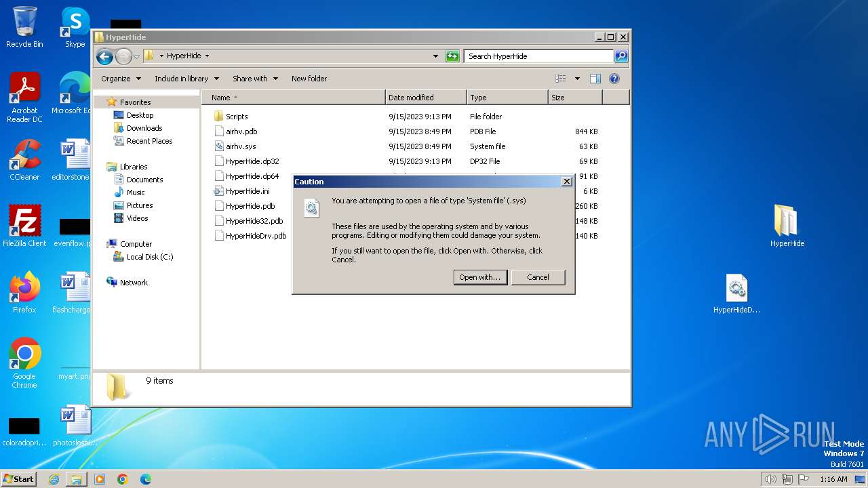Select the HyperHide.ini file
Screen dimensions: 868x488
(248, 191)
